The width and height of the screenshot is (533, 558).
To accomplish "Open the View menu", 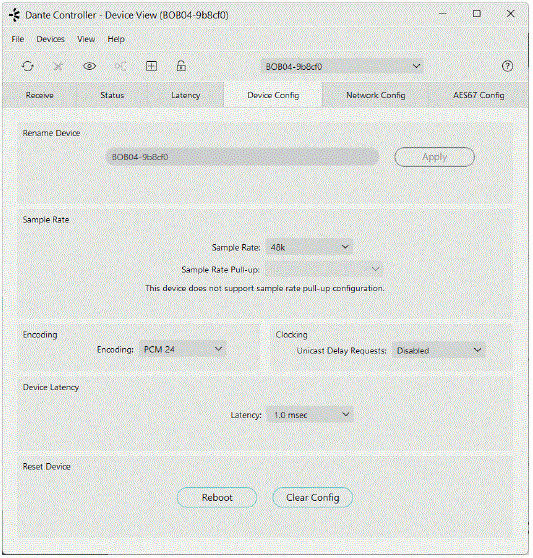I will 86,39.
